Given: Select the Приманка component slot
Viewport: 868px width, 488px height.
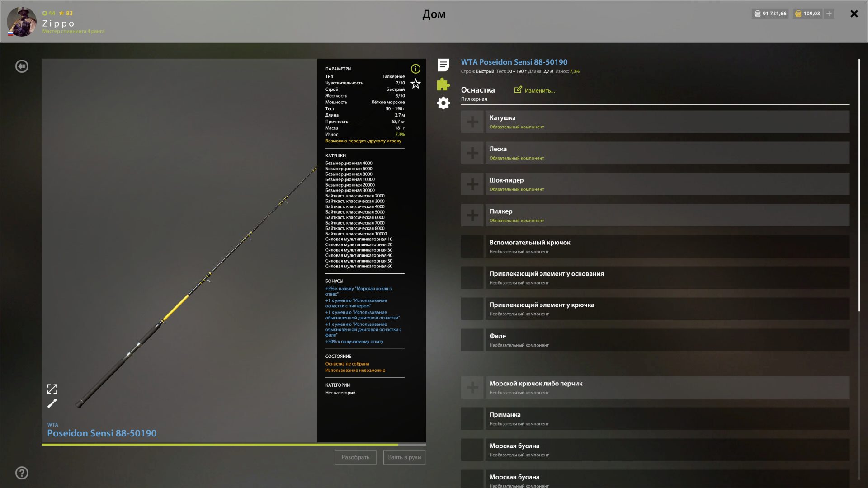Looking at the screenshot, I should coord(655,418).
